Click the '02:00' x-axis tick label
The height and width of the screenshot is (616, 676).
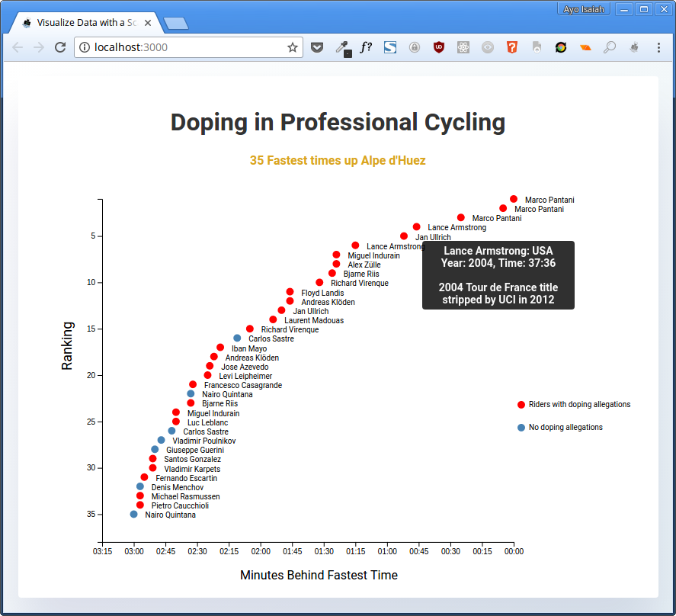[261, 551]
